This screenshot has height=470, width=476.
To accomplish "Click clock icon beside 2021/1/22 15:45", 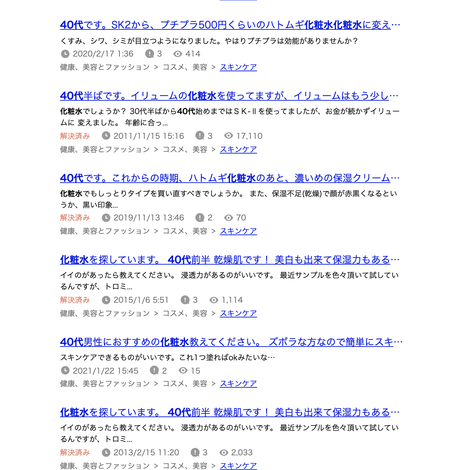I will pyautogui.click(x=65, y=371).
